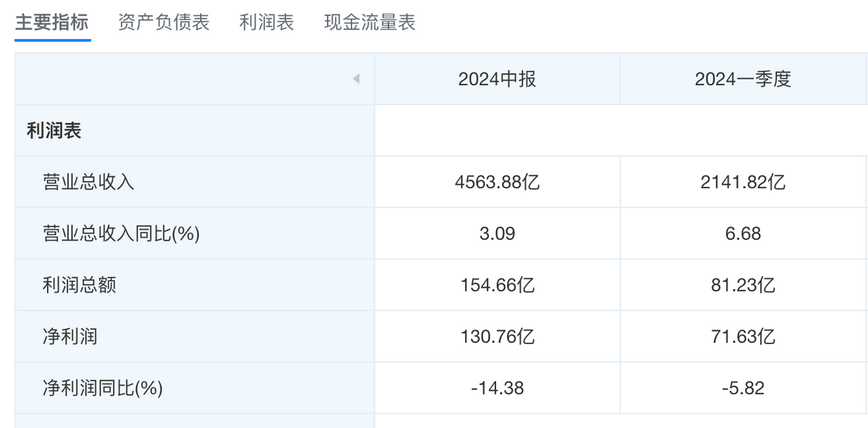Open the 利润表 tab
The height and width of the screenshot is (428, 868).
[267, 22]
